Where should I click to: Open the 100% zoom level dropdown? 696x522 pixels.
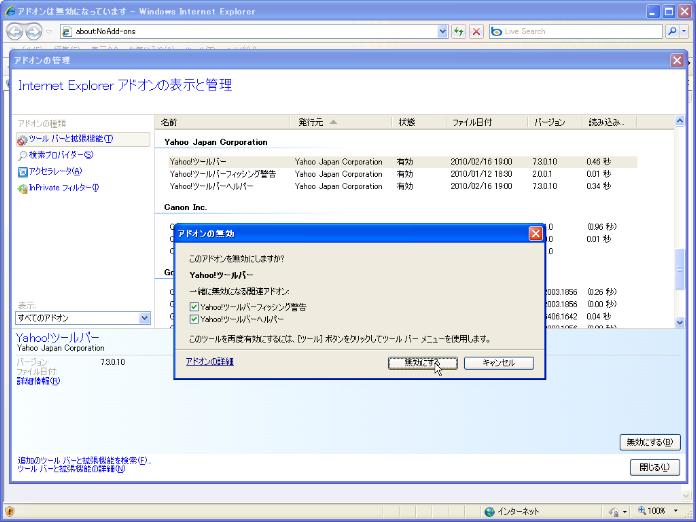point(676,511)
